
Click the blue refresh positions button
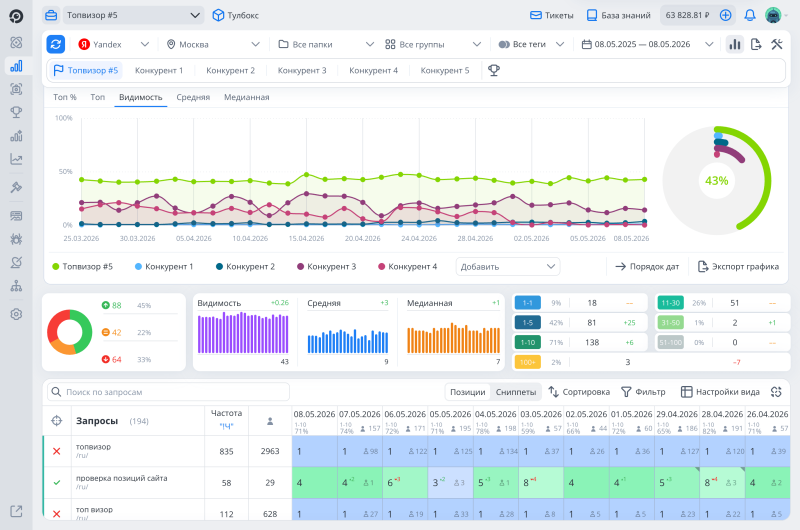(x=56, y=44)
